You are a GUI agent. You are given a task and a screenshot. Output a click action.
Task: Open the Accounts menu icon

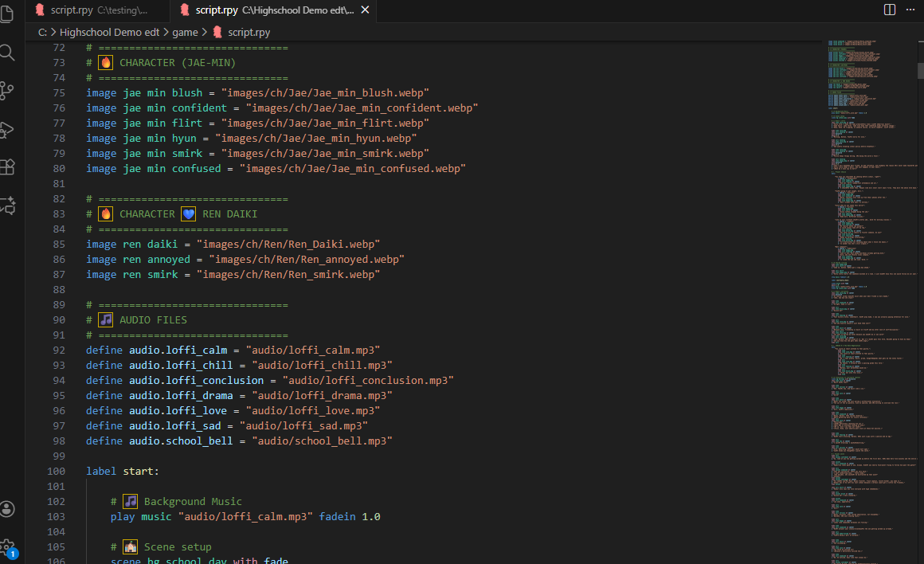pyautogui.click(x=7, y=508)
